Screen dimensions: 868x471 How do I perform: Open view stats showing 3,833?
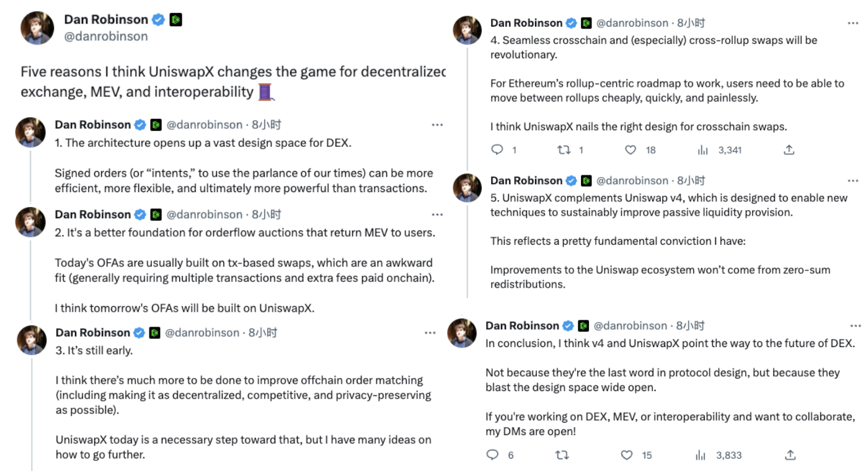[701, 455]
